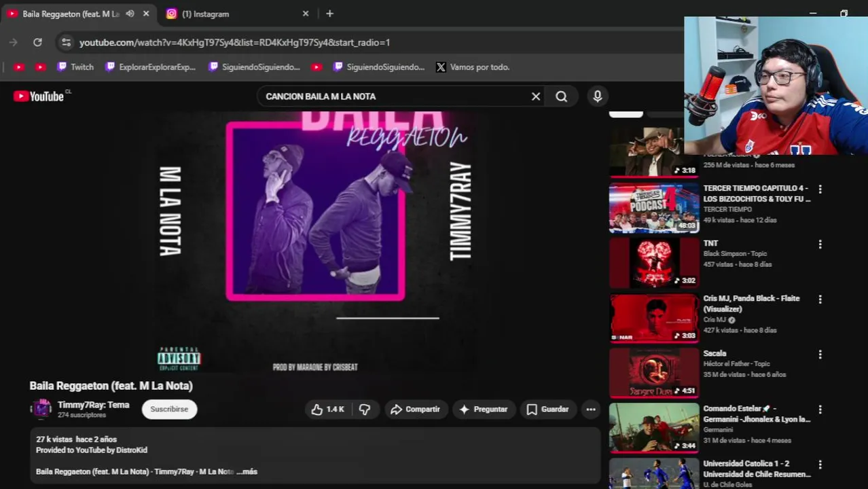Click the Germanini channel name

(x=718, y=430)
